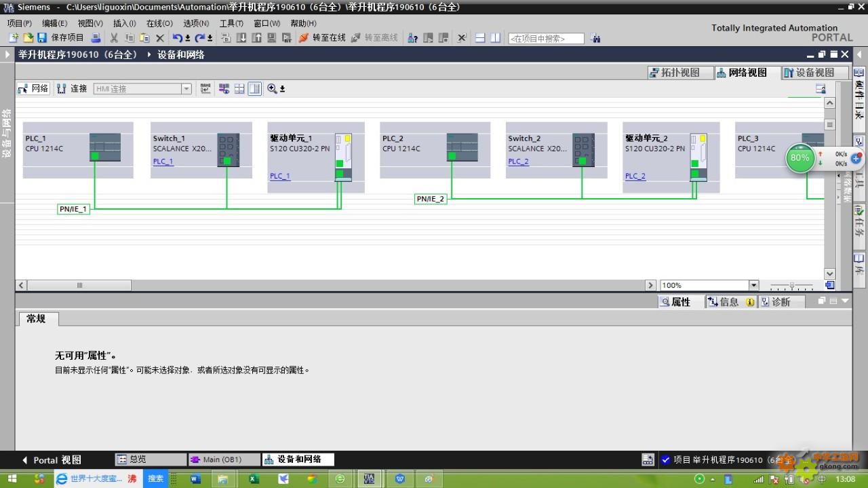
Task: Open the HMI 连接 connection type dropdown
Action: [x=186, y=89]
